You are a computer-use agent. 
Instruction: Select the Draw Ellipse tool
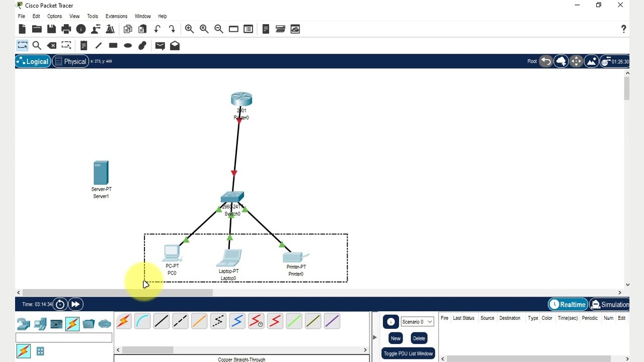(x=128, y=46)
